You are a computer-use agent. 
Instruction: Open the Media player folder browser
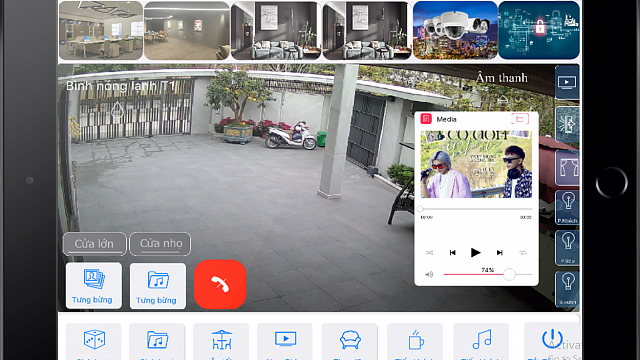tap(520, 119)
